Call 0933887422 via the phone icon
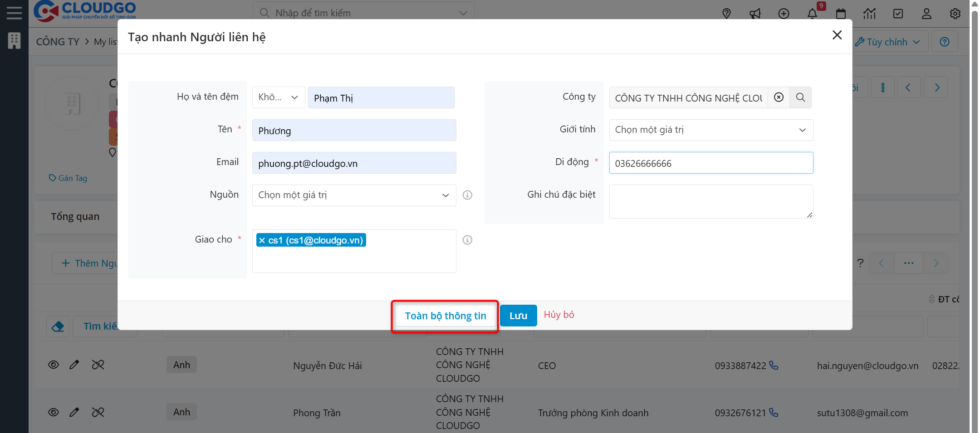The width and height of the screenshot is (980, 433). coord(774,366)
